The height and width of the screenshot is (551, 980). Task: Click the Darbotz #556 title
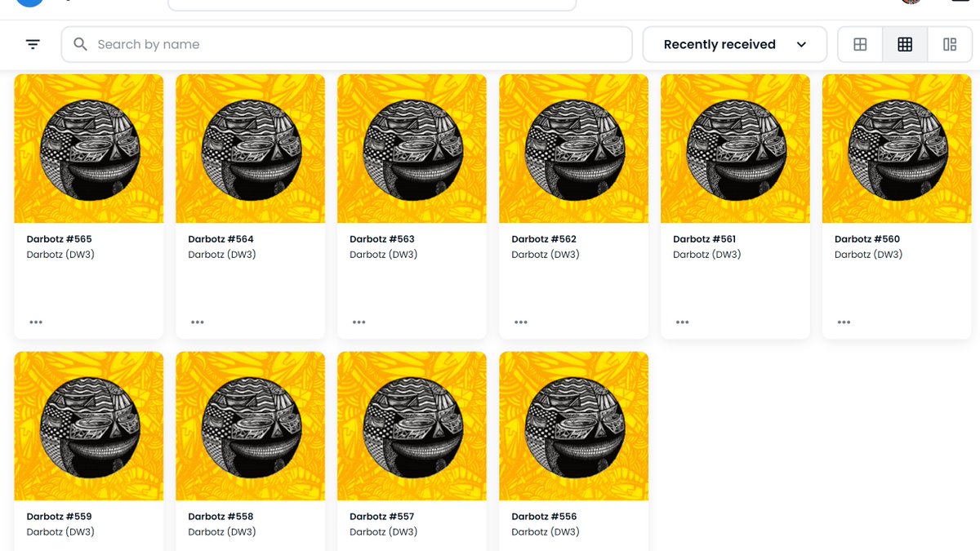point(544,517)
